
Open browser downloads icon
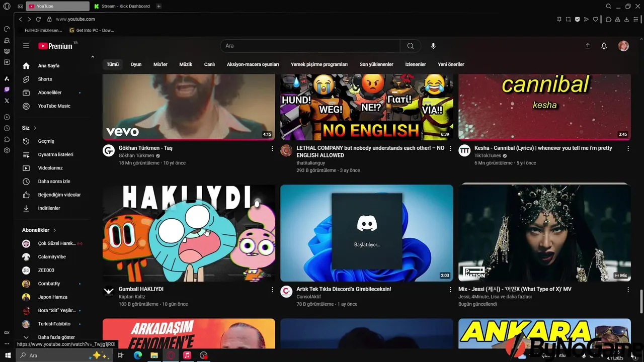(626, 19)
